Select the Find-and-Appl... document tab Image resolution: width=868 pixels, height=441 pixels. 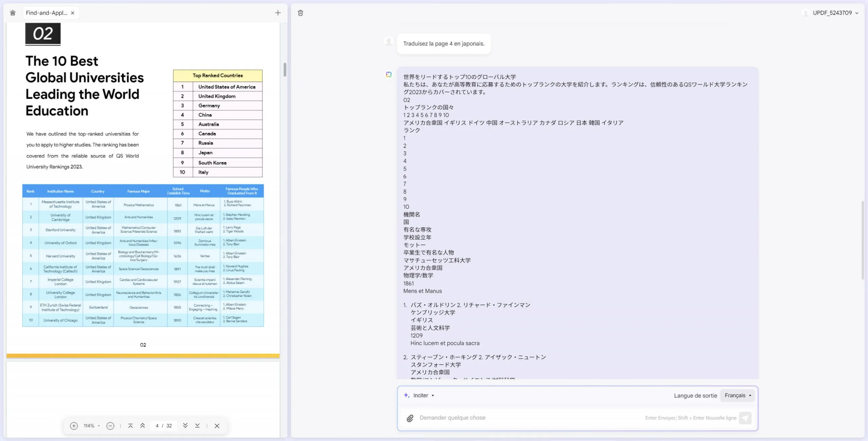[x=47, y=13]
